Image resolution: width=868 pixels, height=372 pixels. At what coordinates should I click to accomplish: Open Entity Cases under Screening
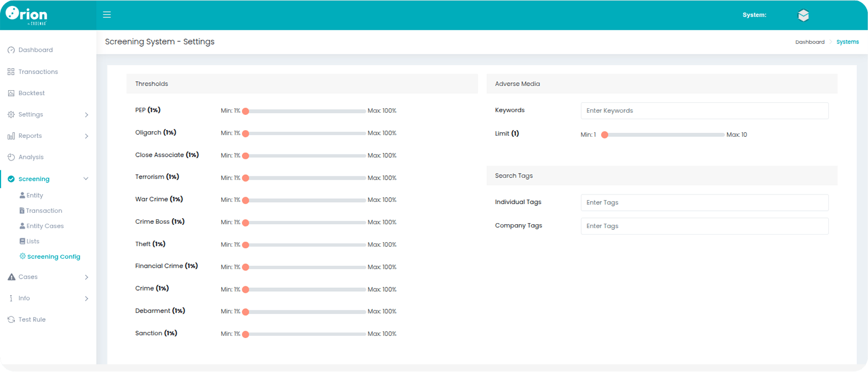[45, 226]
